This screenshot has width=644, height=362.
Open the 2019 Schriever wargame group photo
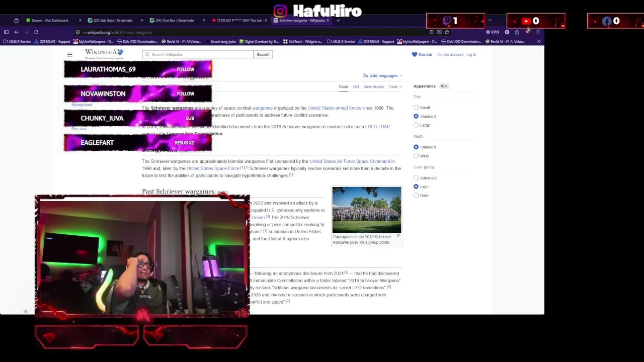pos(367,210)
